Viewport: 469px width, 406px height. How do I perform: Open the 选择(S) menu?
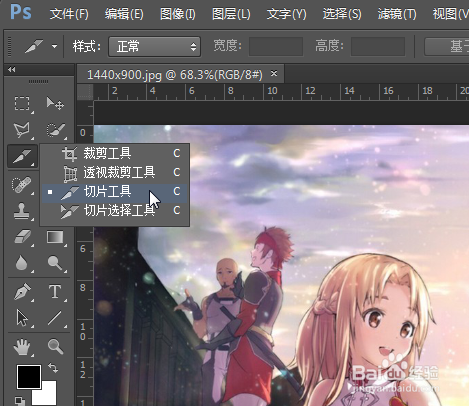pyautogui.click(x=342, y=14)
